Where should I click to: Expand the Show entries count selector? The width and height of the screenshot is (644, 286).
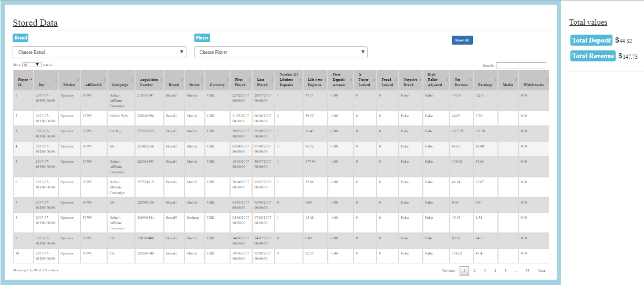pos(32,65)
